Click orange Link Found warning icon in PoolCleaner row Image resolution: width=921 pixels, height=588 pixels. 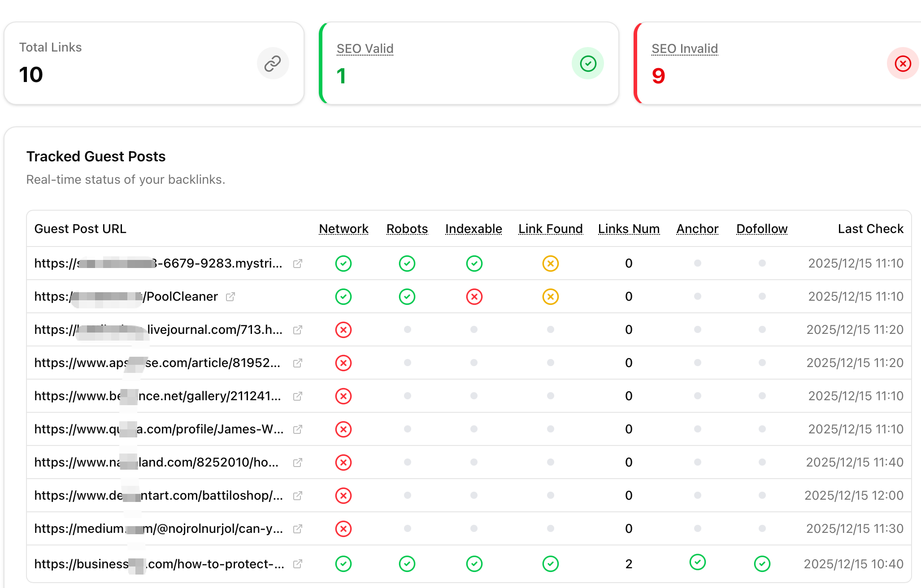(x=550, y=297)
